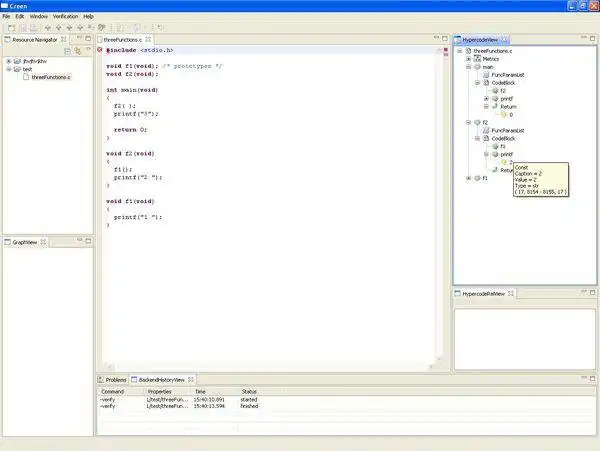Image resolution: width=600 pixels, height=451 pixels.
Task: Select the f1 call under f2's CodeBlock
Action: [503, 147]
